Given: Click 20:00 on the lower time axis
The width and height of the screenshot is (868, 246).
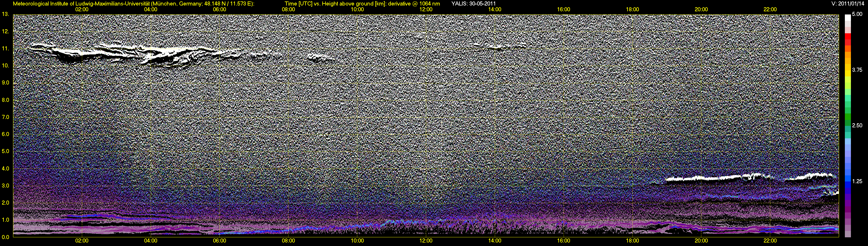Looking at the screenshot, I should tap(701, 241).
